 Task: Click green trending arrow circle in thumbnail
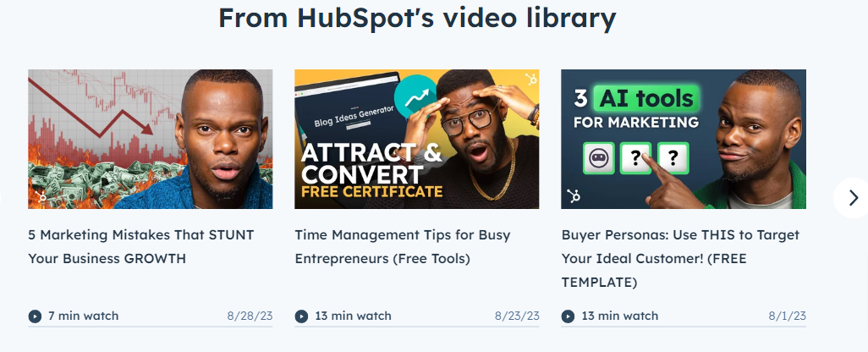pyautogui.click(x=415, y=96)
